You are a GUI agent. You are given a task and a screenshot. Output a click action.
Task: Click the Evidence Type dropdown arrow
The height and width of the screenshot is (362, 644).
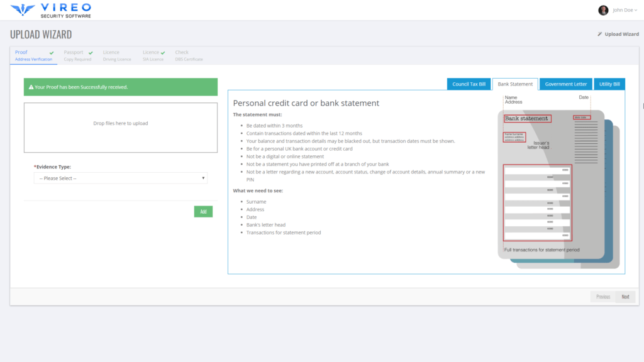pos(203,178)
